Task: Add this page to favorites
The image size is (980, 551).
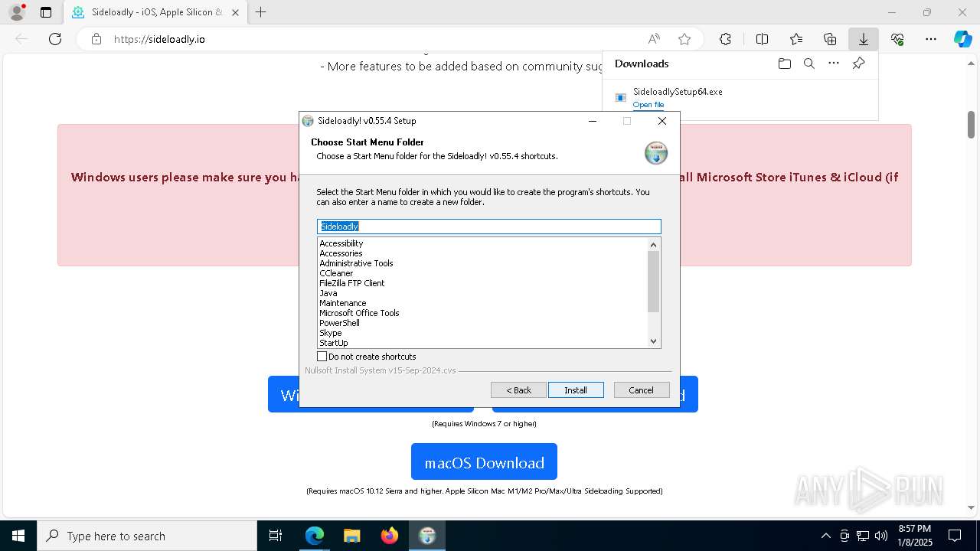Action: [x=684, y=39]
